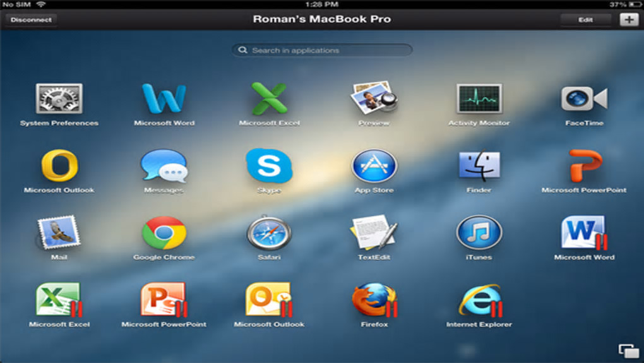Launch Windows Microsoft PowerPoint with Parallels badge
The height and width of the screenshot is (363, 644).
pyautogui.click(x=164, y=300)
